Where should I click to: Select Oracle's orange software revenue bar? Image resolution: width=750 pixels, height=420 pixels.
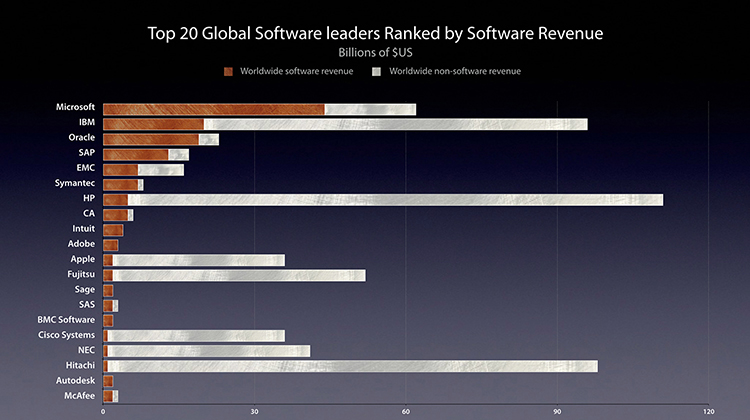[151, 140]
